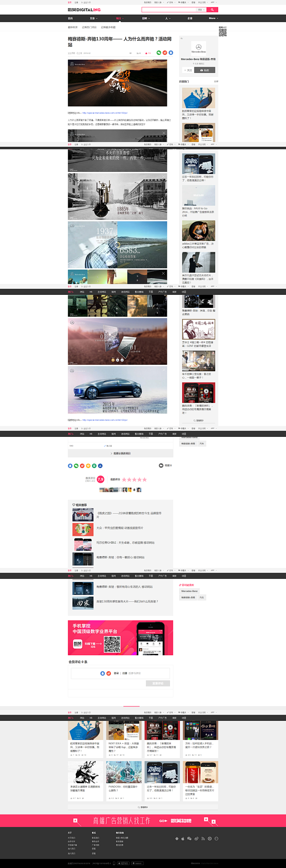
Task: Click the comment box prompt area
Action: click(x=120, y=673)
